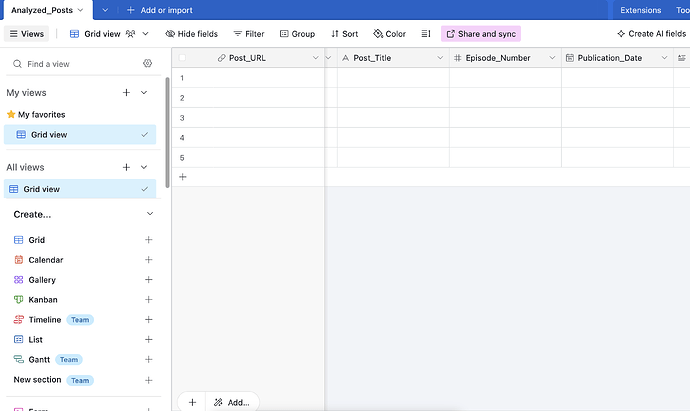
Task: Open the Analyzed_Posts table dropdown
Action: (x=80, y=10)
